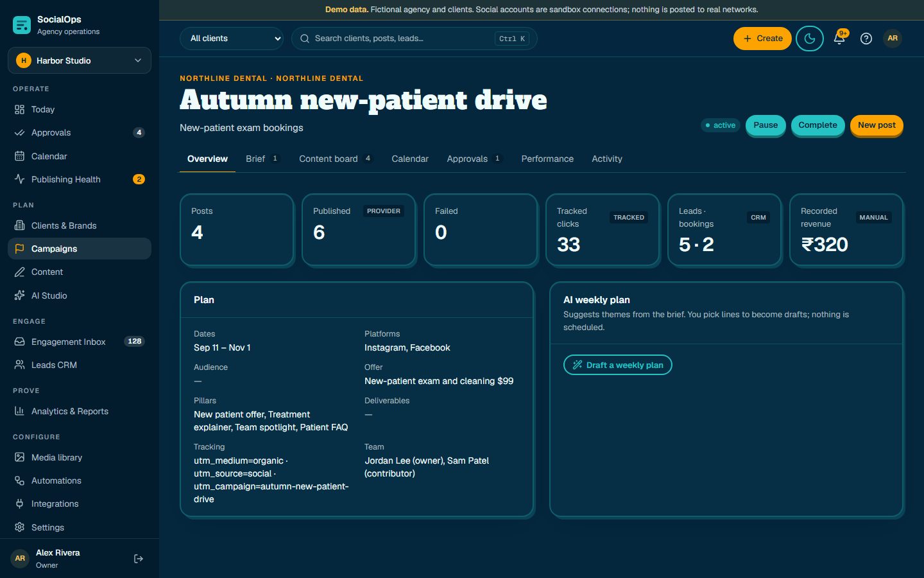Open Analytics & Reports
Screen dimensions: 924x578
point(80,411)
